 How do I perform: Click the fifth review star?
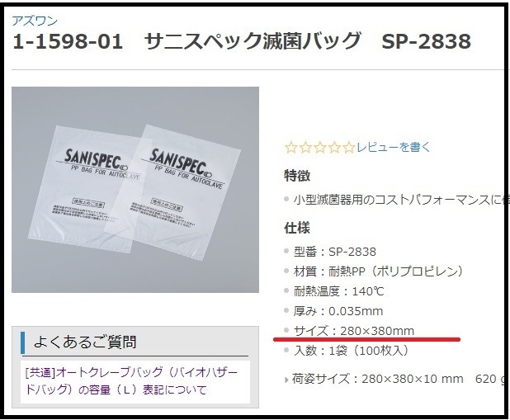[x=349, y=148]
